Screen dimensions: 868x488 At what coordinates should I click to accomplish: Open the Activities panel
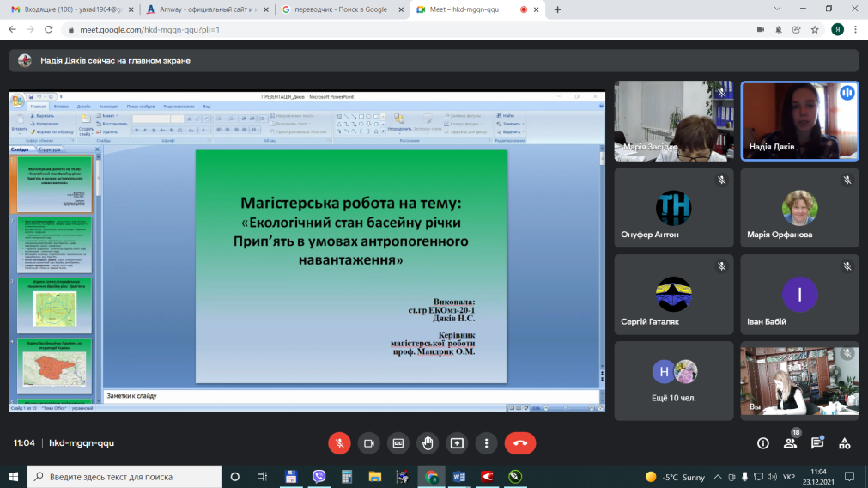pos(845,443)
